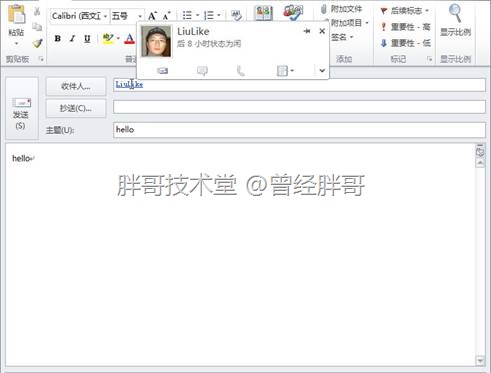
Task: Click the clear formatting icon
Action: pos(236,15)
